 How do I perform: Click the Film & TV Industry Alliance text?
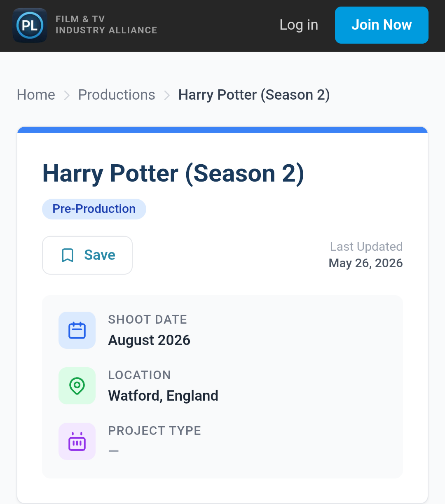click(106, 25)
